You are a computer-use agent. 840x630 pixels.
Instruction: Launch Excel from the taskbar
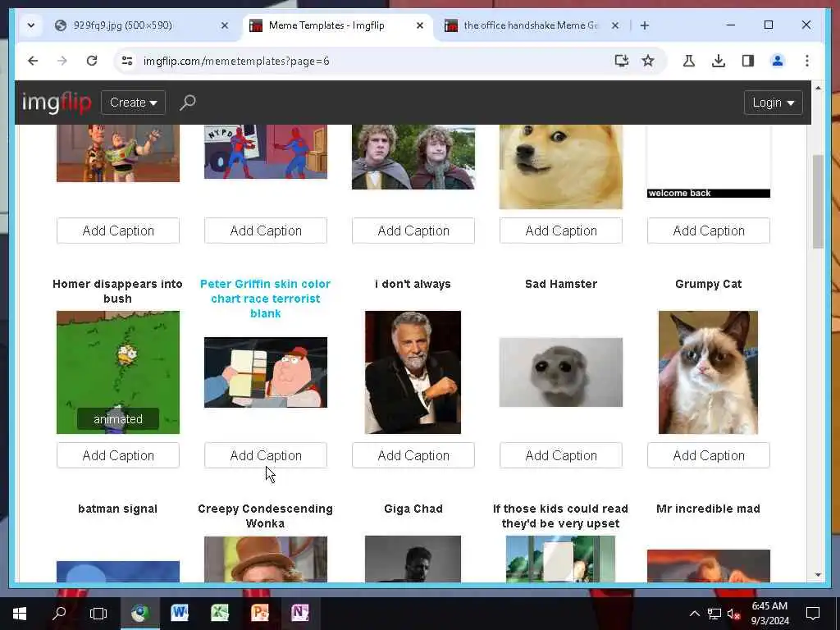click(x=220, y=613)
